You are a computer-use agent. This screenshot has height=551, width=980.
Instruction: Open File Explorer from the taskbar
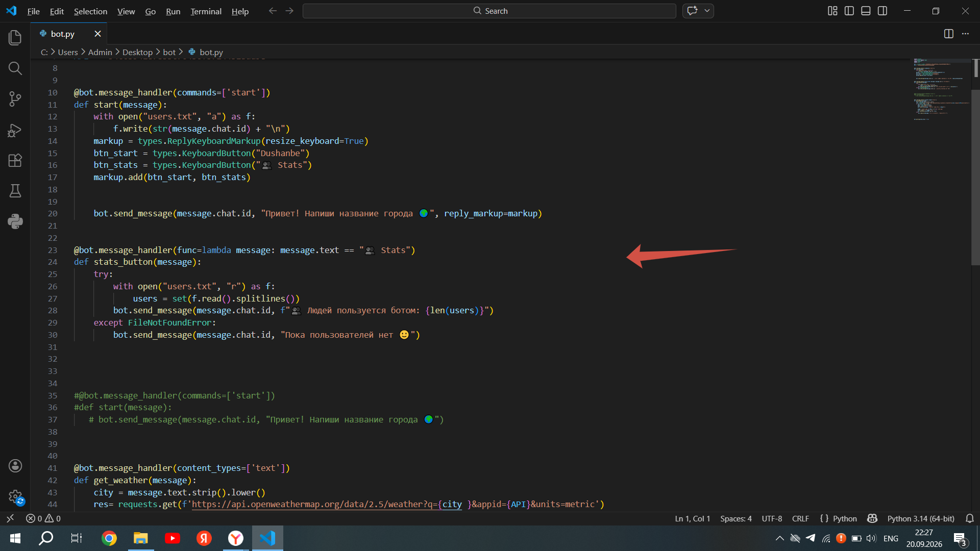(141, 538)
